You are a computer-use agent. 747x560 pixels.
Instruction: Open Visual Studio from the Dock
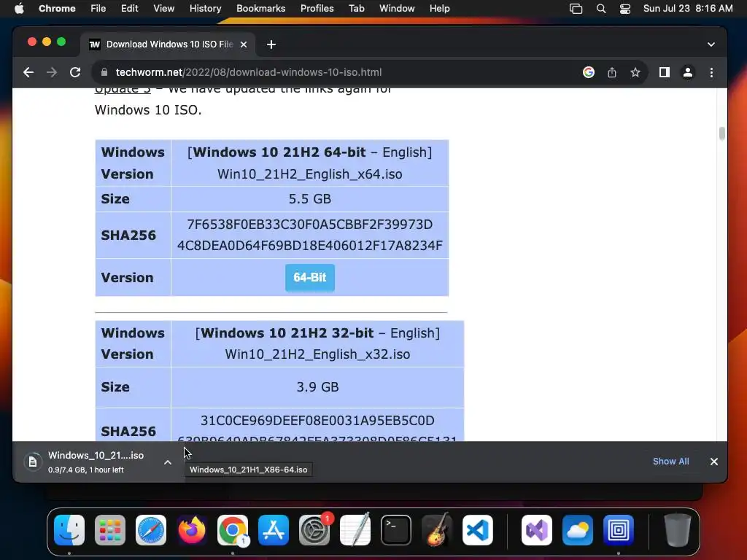pyautogui.click(x=537, y=530)
